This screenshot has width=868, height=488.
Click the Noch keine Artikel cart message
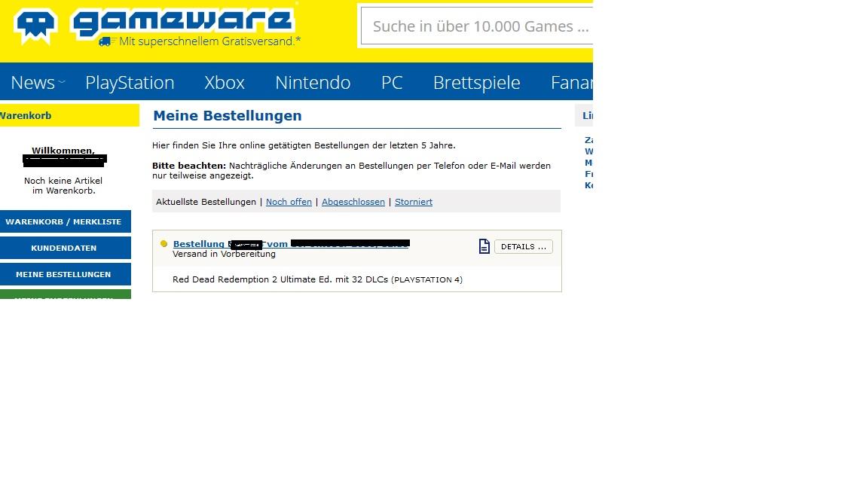pos(63,185)
